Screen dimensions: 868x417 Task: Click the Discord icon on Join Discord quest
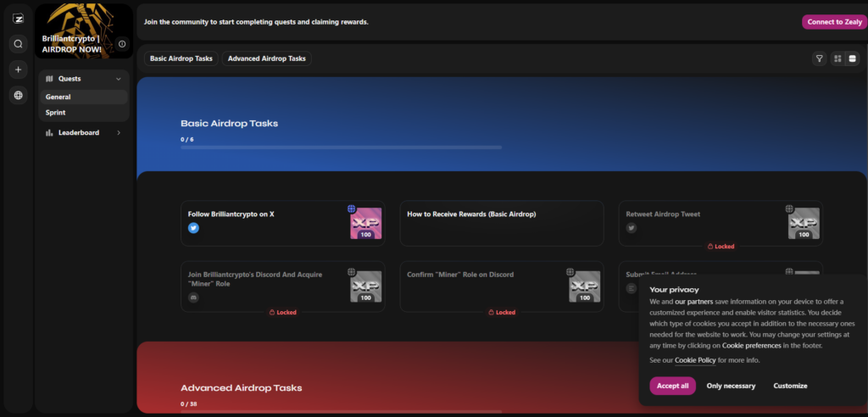[x=193, y=297]
